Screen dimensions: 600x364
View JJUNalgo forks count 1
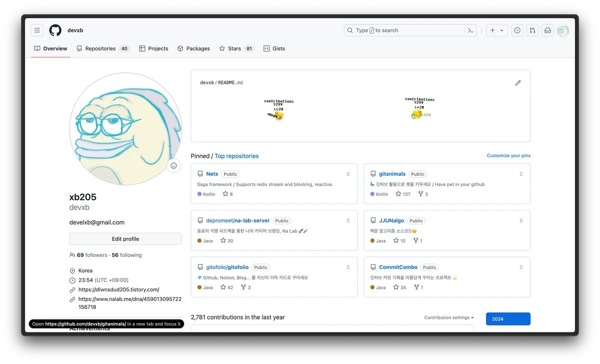[x=418, y=240]
